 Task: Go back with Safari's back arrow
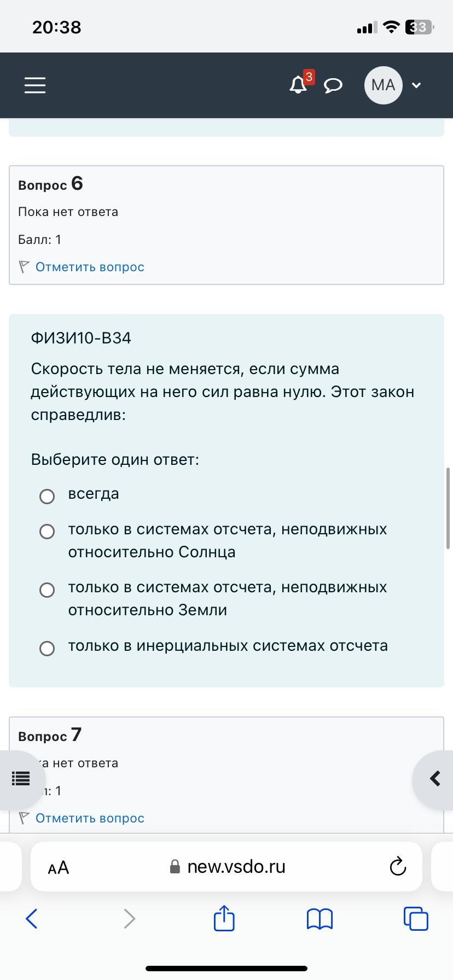[32, 919]
